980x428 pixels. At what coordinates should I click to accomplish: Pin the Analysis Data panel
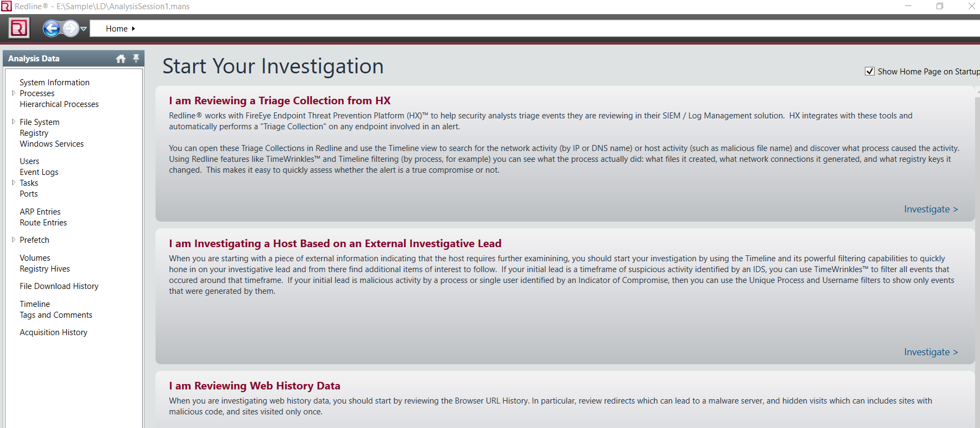point(136,58)
